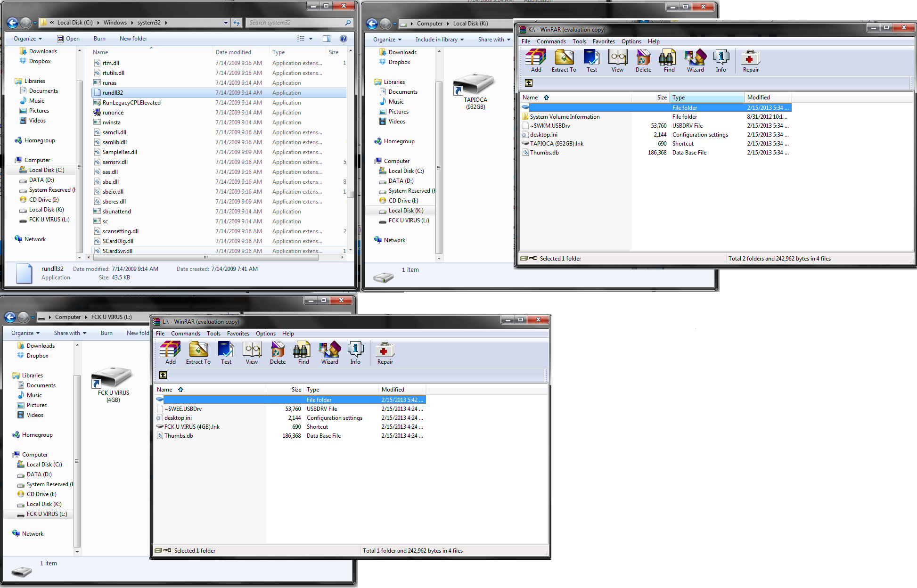The width and height of the screenshot is (917, 588).
Task: Toggle preview pane in system32 Explorer window
Action: click(x=327, y=39)
